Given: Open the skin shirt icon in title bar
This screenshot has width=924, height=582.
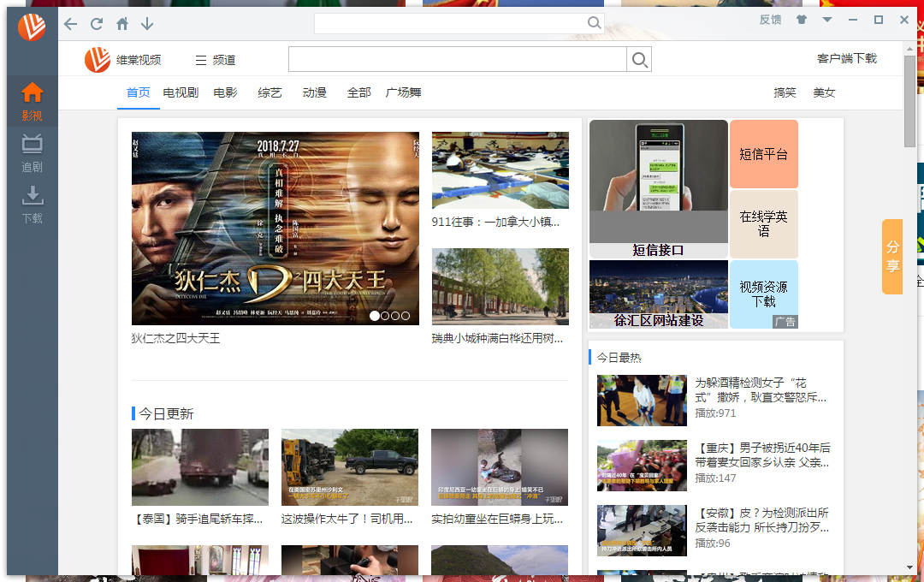Looking at the screenshot, I should coord(802,20).
